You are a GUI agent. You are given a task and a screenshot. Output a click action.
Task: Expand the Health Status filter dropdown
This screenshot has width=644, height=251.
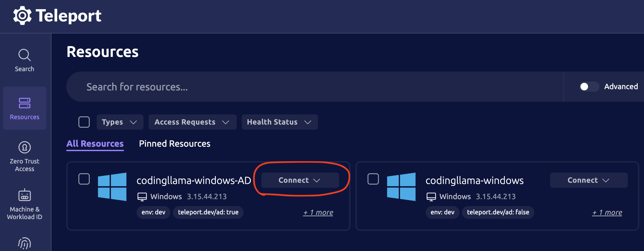click(x=279, y=122)
